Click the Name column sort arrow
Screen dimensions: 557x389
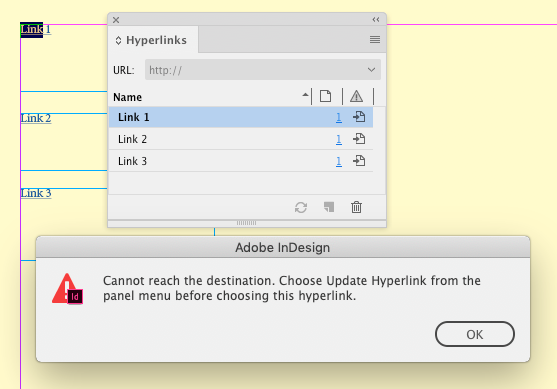click(x=305, y=95)
